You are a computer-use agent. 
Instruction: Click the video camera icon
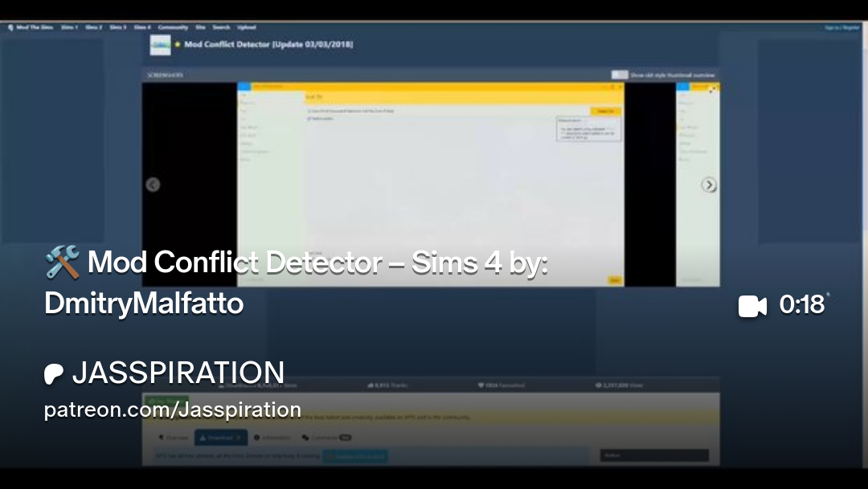[x=751, y=306]
